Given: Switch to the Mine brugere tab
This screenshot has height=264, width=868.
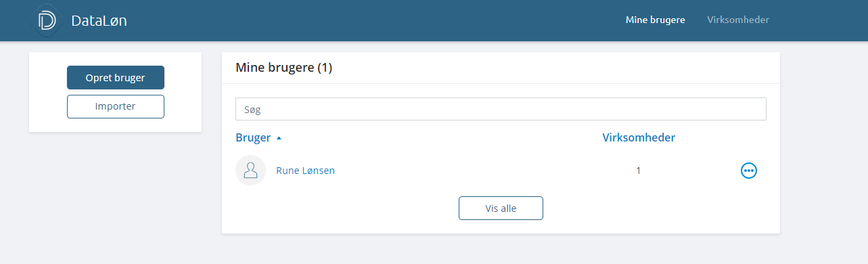Looking at the screenshot, I should (x=656, y=20).
